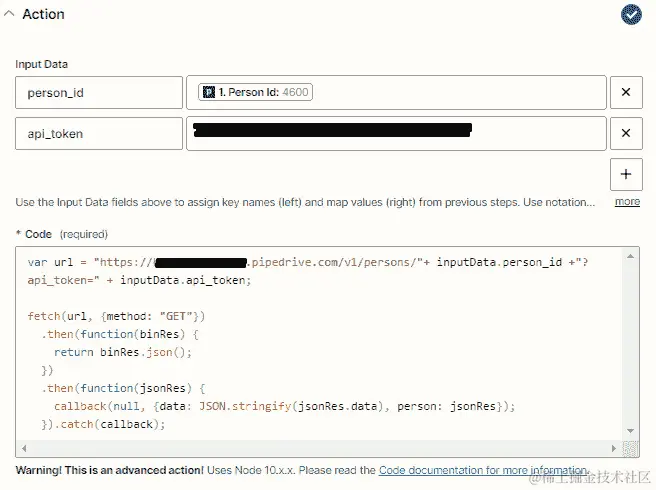Click the '}).catch(callback);' line

pos(103,424)
